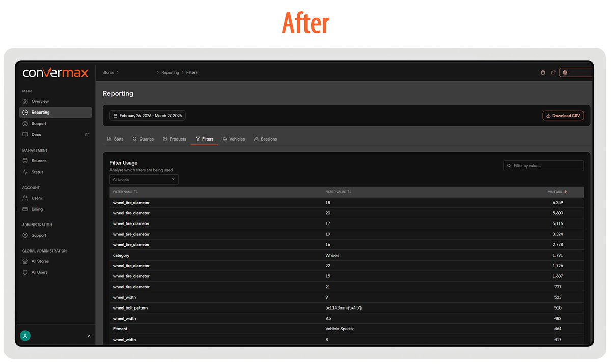The image size is (611, 364).
Task: Switch to the Products tab
Action: [x=175, y=139]
